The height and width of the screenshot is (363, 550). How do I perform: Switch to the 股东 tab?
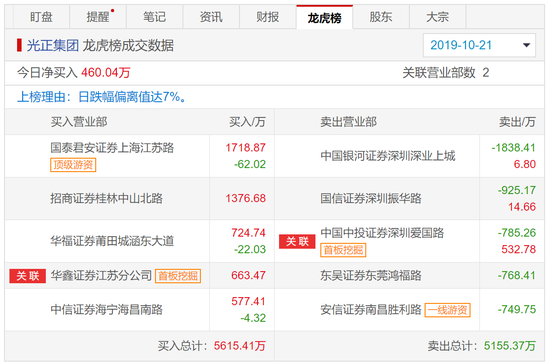pos(381,17)
